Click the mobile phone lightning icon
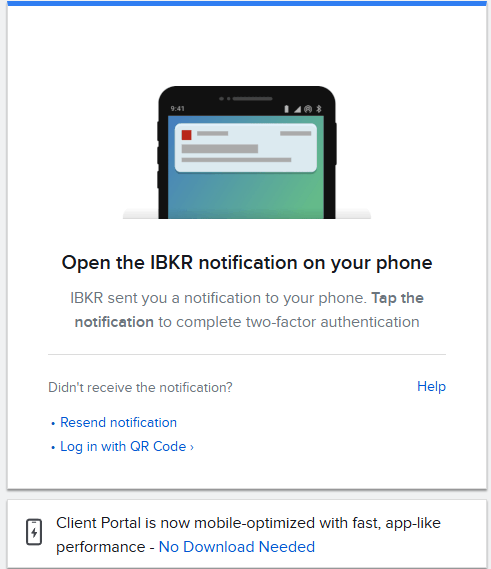 pos(34,532)
